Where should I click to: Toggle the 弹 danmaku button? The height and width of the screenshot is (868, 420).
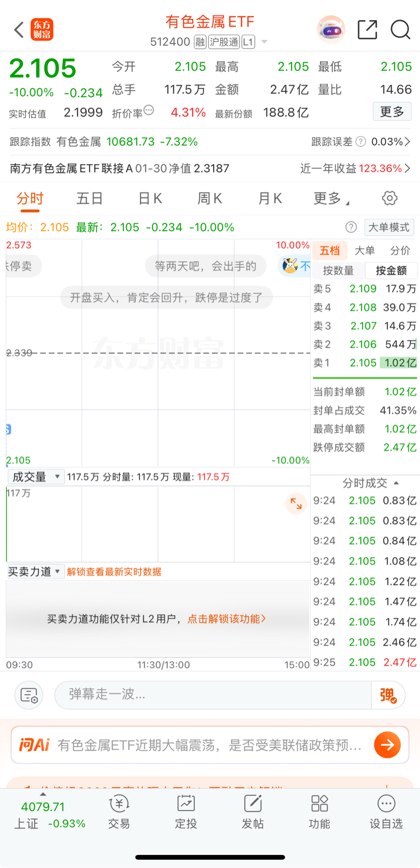tap(388, 695)
